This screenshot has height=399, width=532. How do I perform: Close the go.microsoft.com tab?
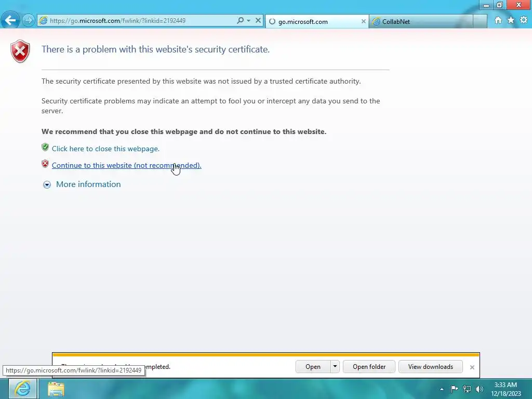pos(363,21)
